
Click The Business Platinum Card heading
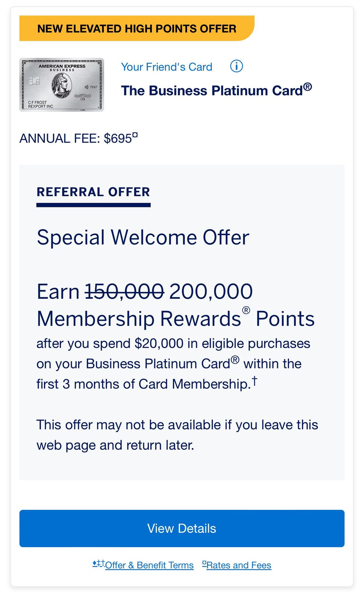pos(216,90)
